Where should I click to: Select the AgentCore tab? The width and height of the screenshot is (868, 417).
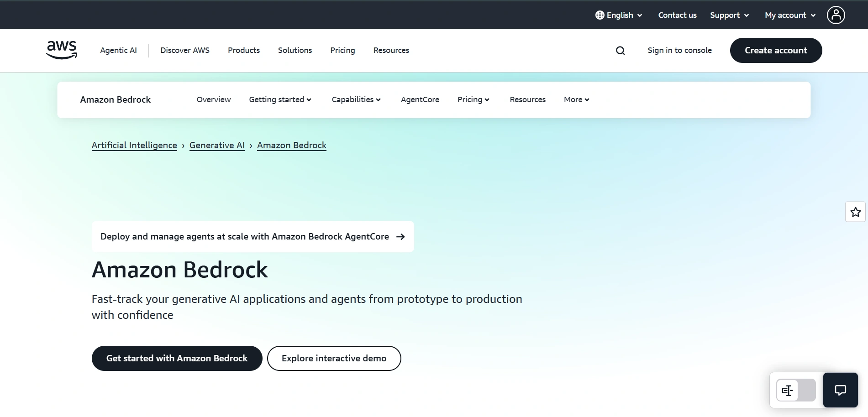(x=420, y=99)
